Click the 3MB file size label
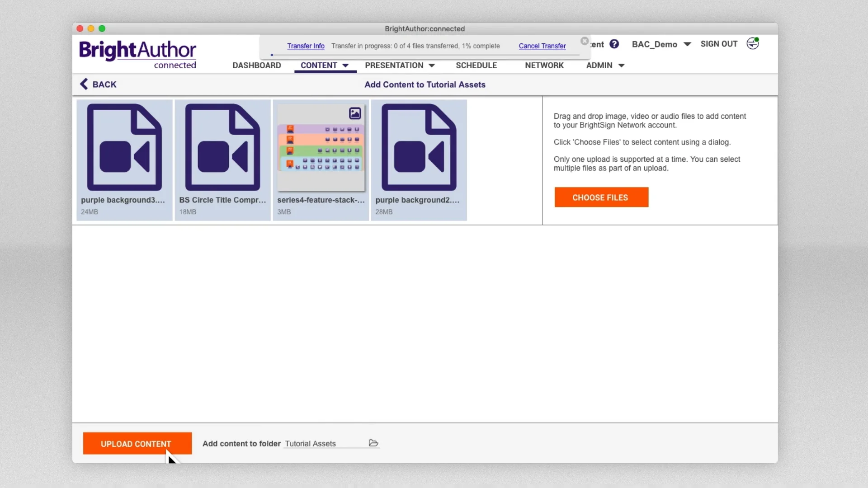 point(284,211)
